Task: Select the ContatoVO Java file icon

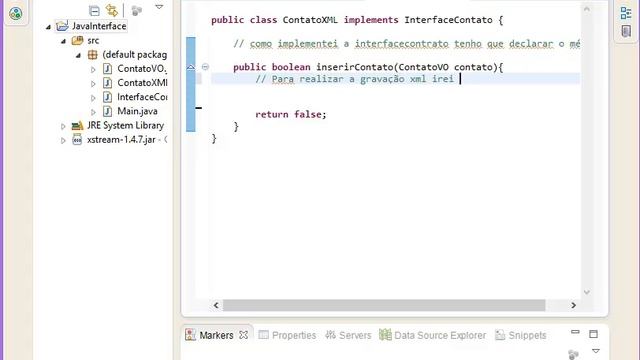Action: point(107,69)
